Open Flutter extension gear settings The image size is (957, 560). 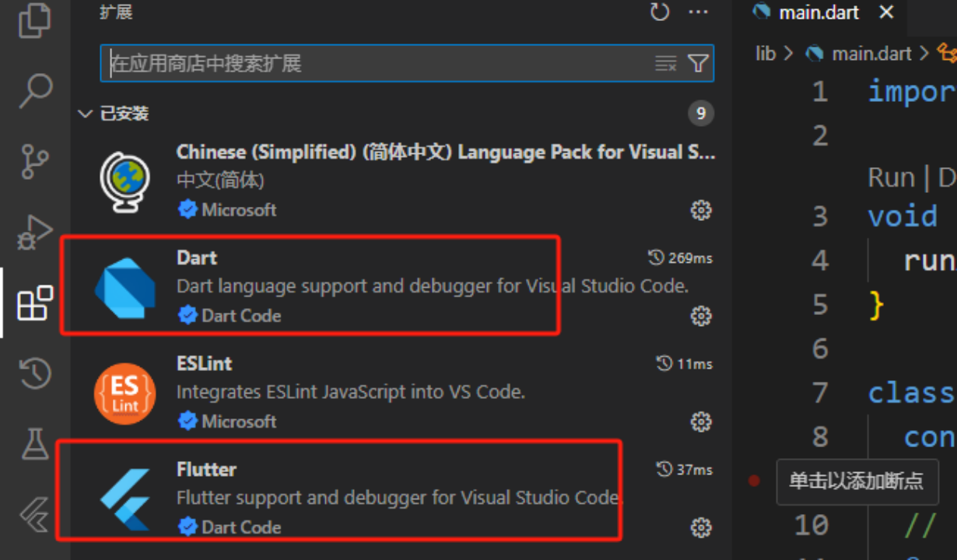click(x=701, y=527)
